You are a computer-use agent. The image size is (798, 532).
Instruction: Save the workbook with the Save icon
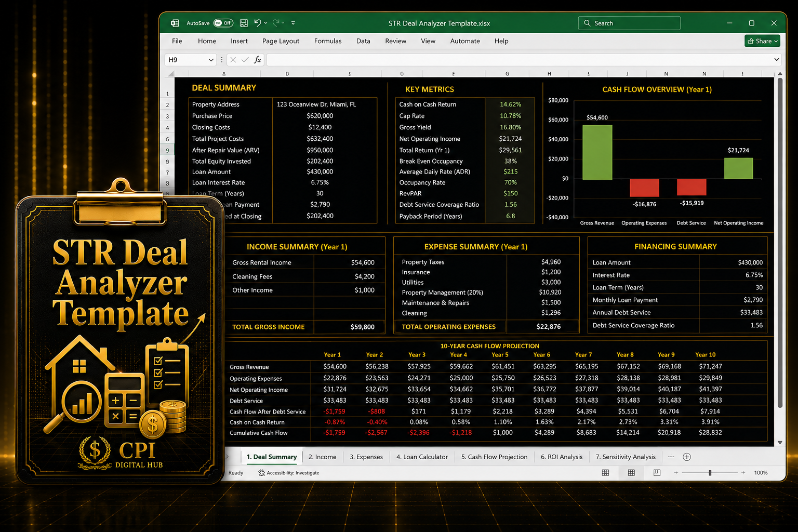[x=244, y=23]
